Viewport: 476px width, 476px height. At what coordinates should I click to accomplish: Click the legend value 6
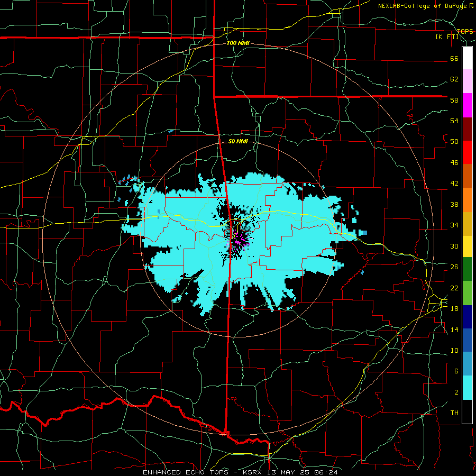pos(456,371)
